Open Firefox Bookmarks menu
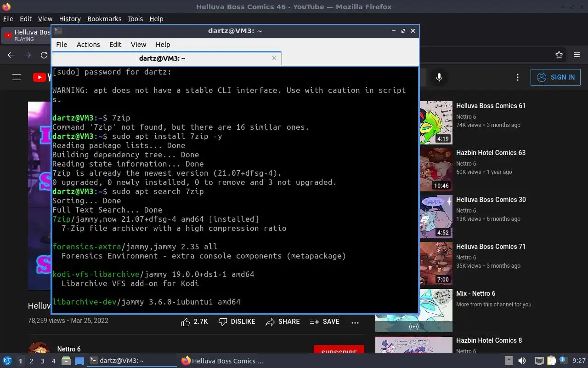This screenshot has width=588, height=368. click(104, 19)
